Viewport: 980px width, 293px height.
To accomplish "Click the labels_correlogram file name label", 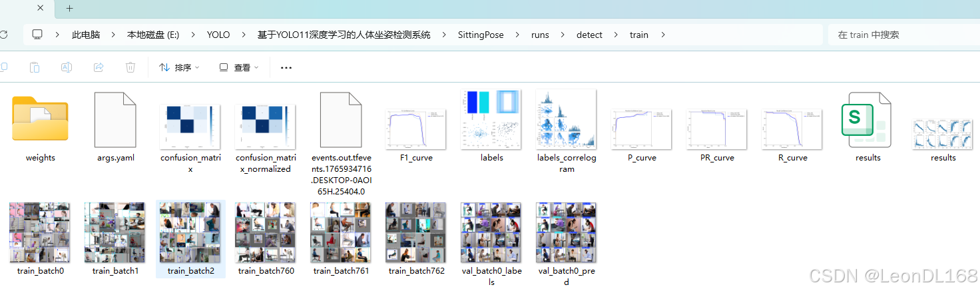I will click(x=567, y=163).
